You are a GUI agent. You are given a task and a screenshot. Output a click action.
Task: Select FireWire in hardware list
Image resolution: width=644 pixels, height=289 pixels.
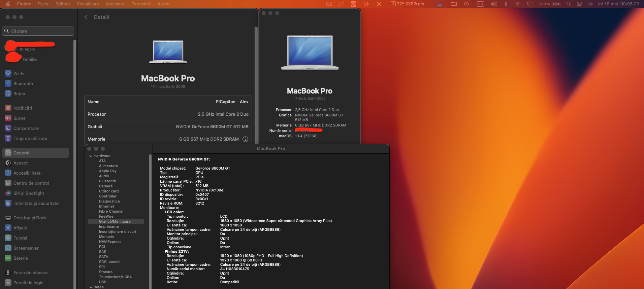click(x=106, y=216)
